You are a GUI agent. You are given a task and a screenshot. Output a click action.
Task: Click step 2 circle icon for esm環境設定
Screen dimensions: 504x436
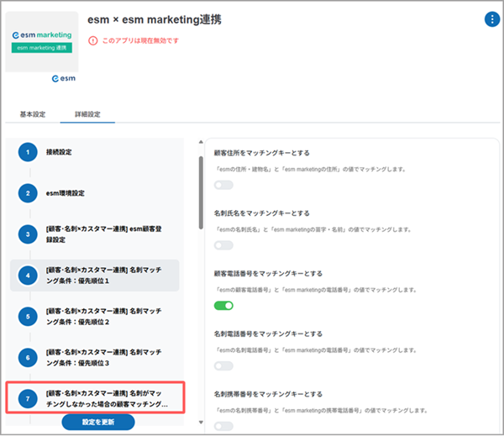28,192
